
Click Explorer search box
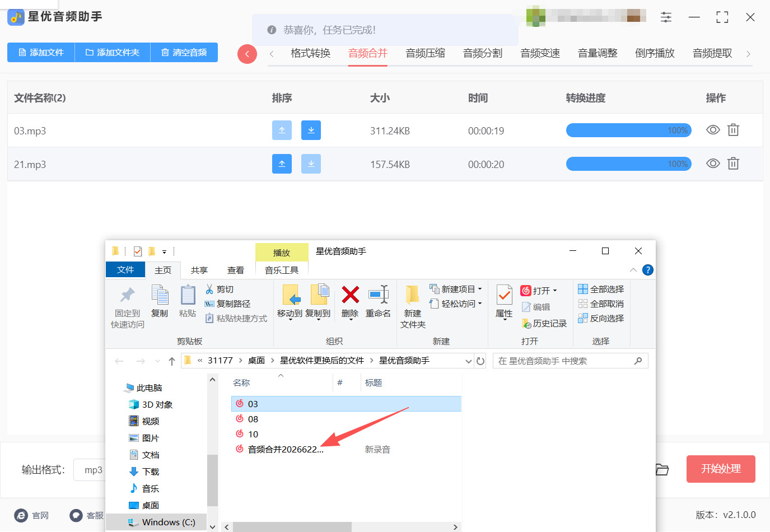pyautogui.click(x=570, y=361)
